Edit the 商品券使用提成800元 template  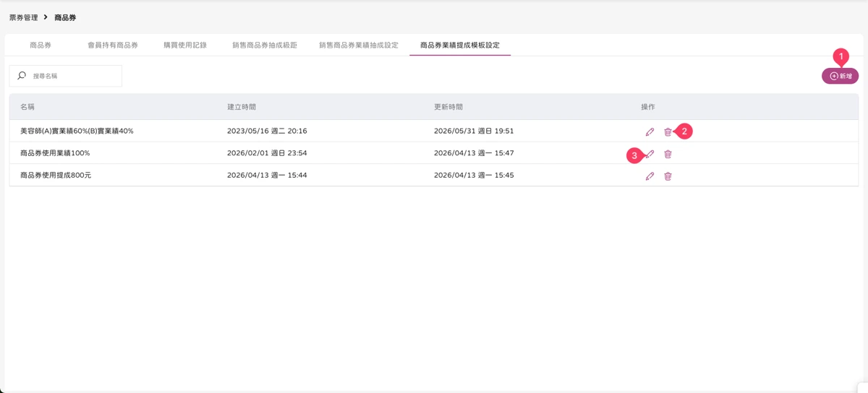(650, 176)
